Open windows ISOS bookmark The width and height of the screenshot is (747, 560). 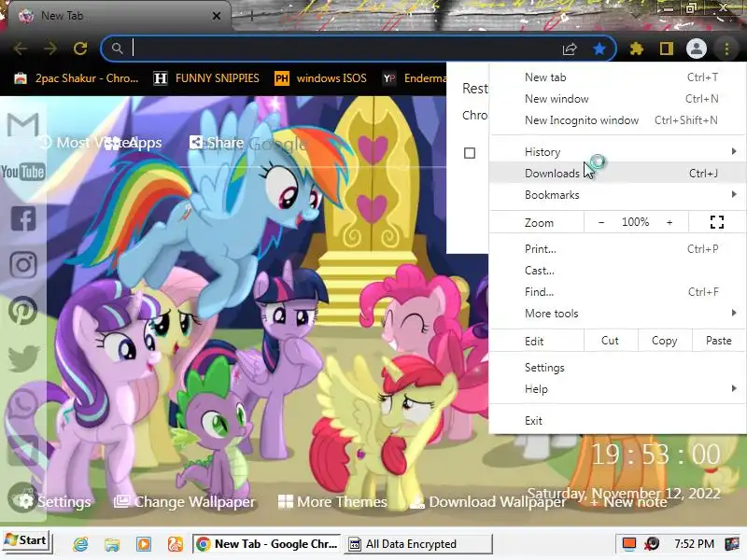(320, 78)
